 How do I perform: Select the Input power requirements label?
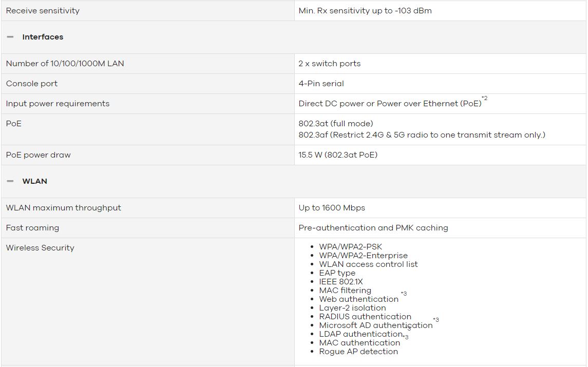click(58, 104)
